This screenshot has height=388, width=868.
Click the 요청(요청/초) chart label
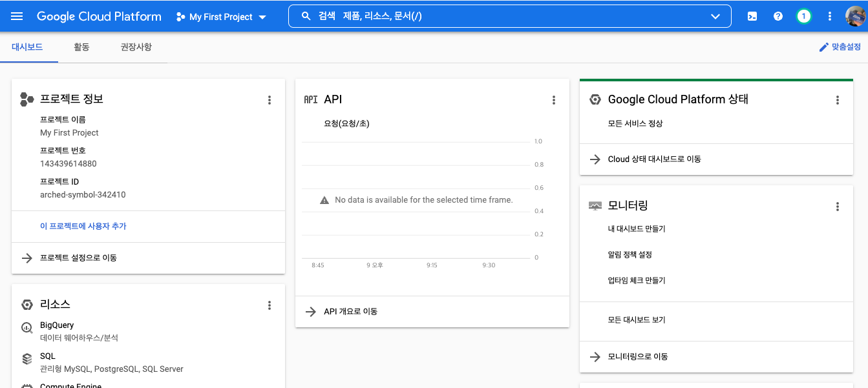pos(347,124)
